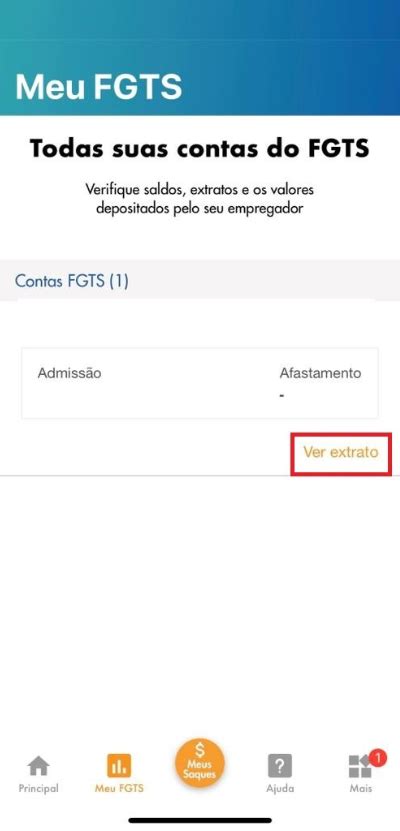
Task: Tap the home indicator bar at bottom
Action: point(200,820)
